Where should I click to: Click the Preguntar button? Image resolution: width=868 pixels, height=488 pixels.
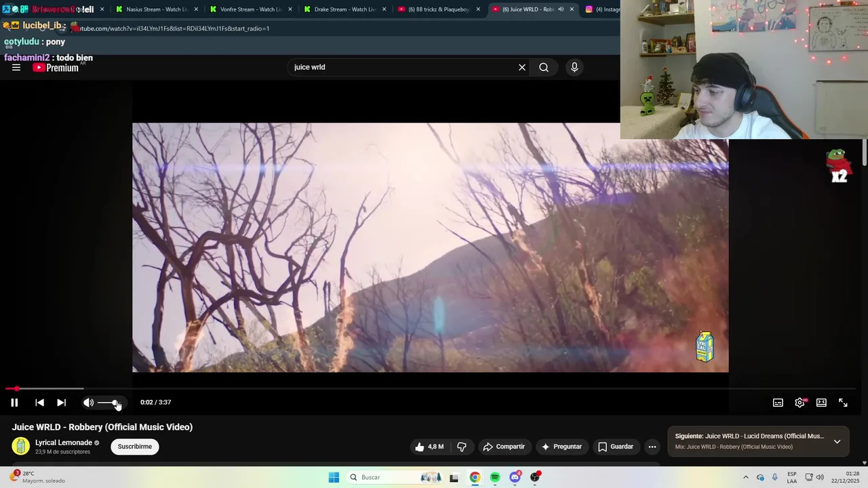(561, 447)
